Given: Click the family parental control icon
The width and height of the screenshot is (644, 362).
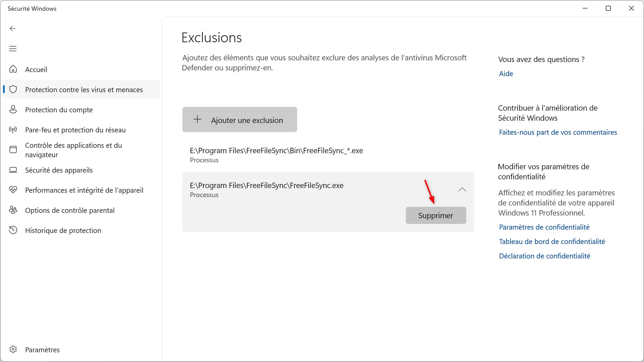Looking at the screenshot, I should coord(13,210).
